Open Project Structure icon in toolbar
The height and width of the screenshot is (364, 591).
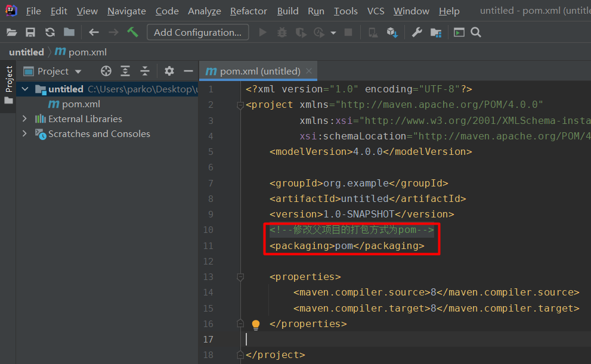click(x=436, y=33)
